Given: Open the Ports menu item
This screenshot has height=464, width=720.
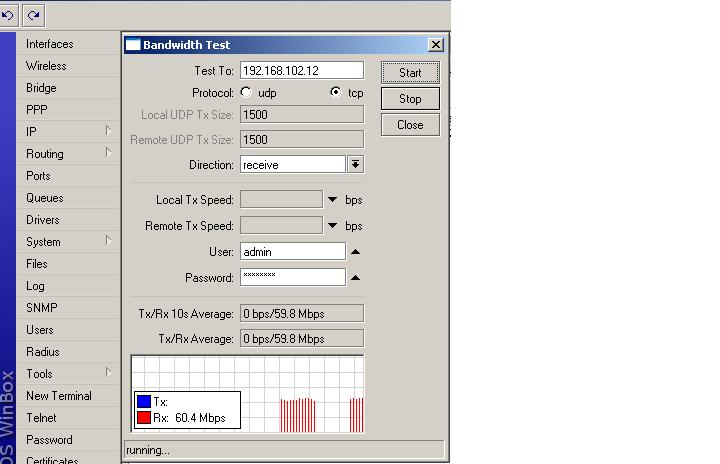Looking at the screenshot, I should point(68,176).
